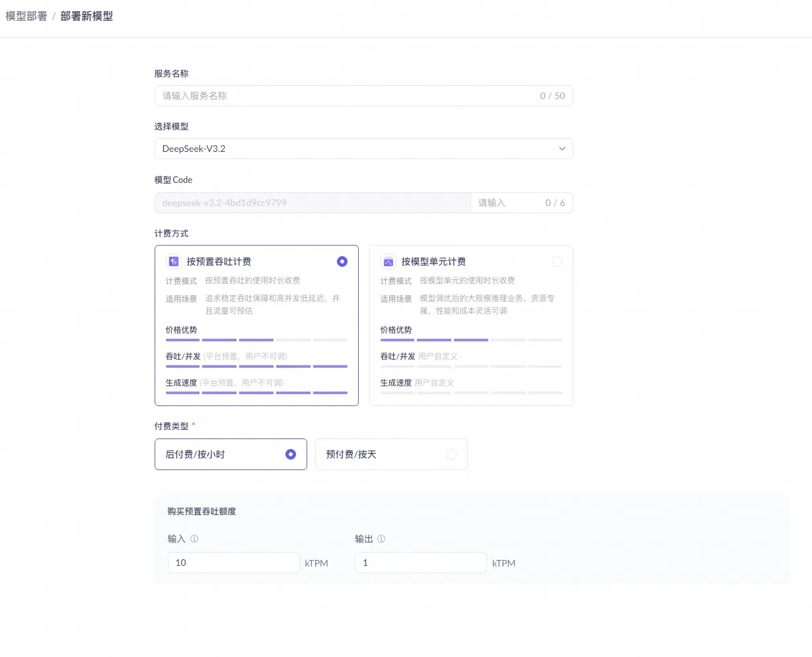Click the 服务名称 label
The image size is (812, 657).
(172, 73)
